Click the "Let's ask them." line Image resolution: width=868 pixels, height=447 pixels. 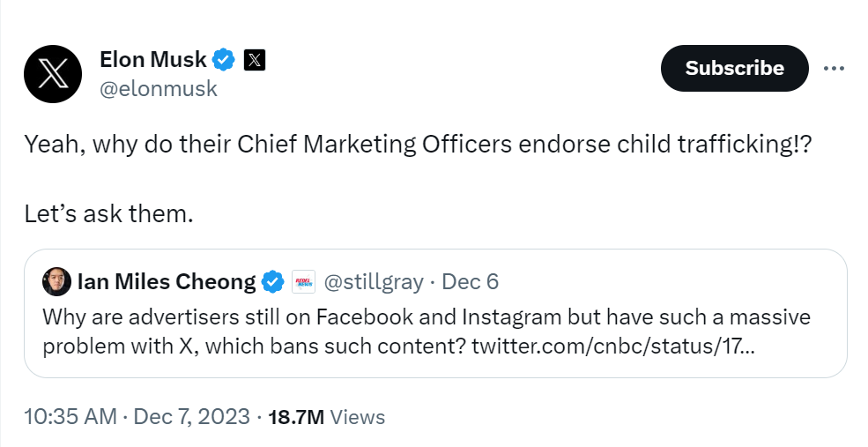tap(109, 214)
